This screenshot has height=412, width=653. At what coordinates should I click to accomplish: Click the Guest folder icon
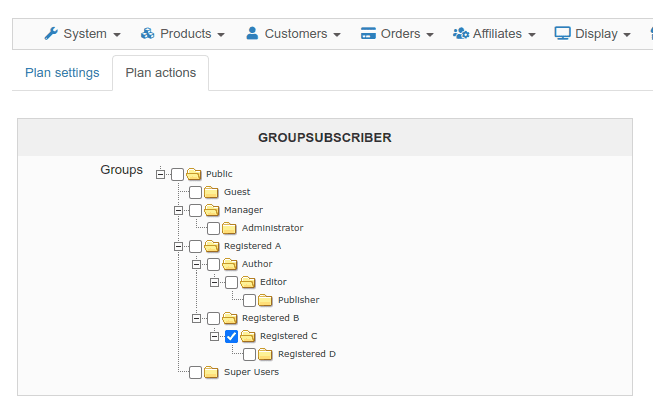[211, 192]
